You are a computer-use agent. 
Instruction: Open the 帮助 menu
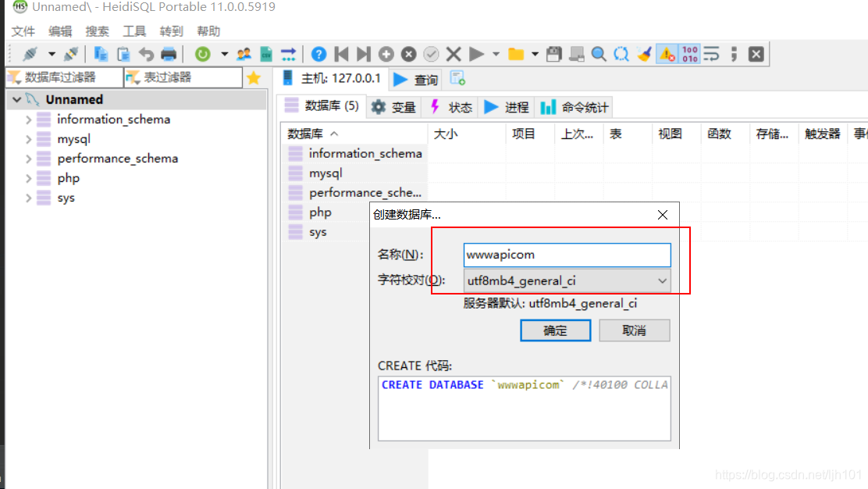pos(208,31)
